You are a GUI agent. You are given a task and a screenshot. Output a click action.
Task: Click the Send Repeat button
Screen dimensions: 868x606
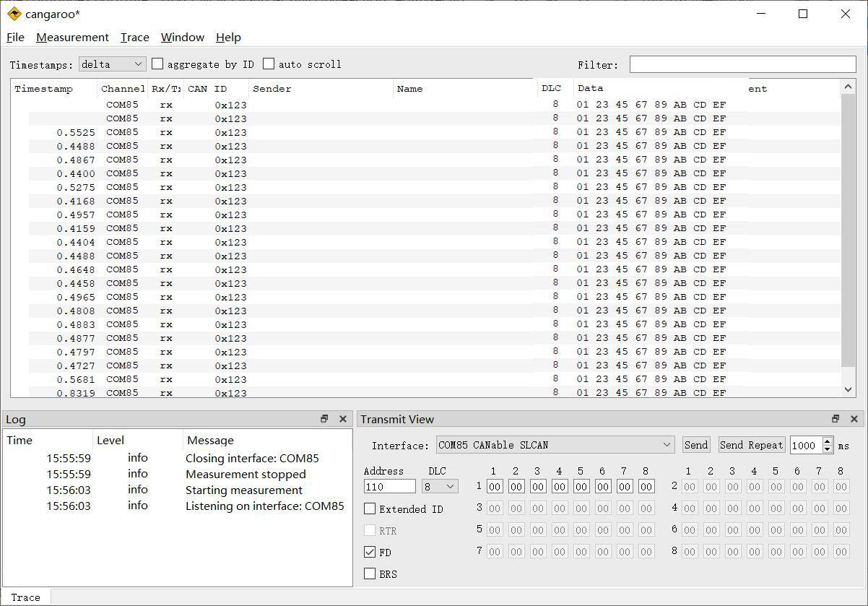click(x=751, y=445)
